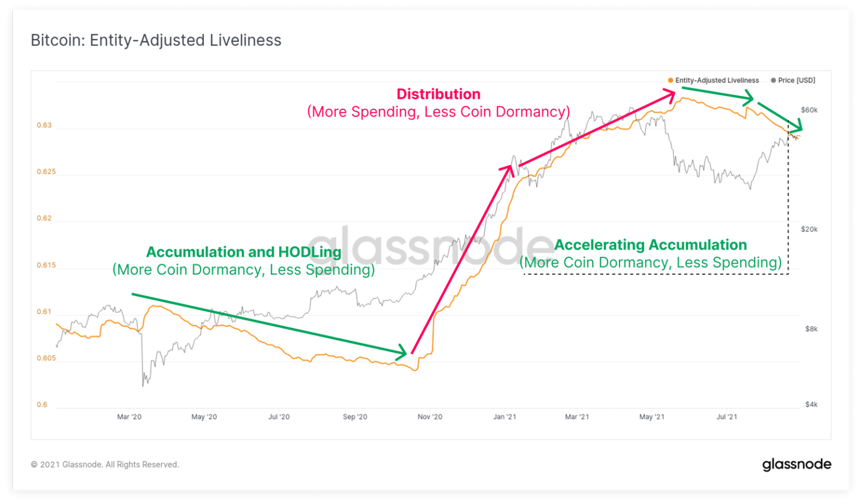Toggle the Price [USD] legend entry

(793, 80)
